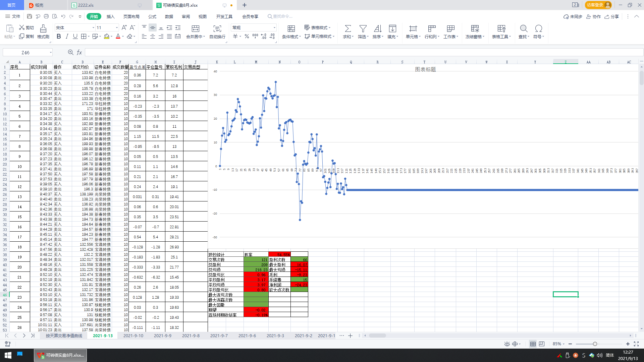Click the Copy (复制) button
The height and width of the screenshot is (362, 644).
click(x=26, y=36)
